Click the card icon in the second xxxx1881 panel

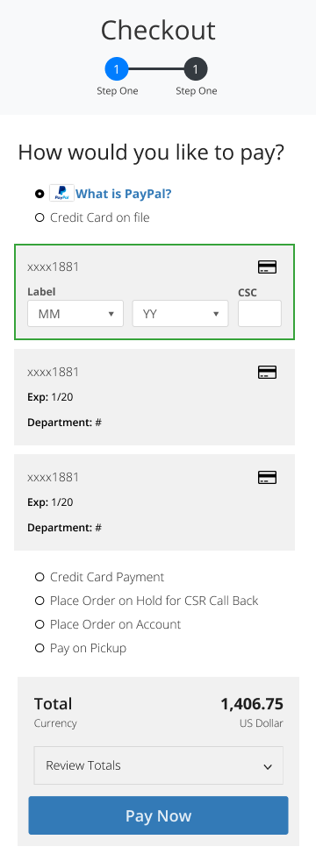267,373
